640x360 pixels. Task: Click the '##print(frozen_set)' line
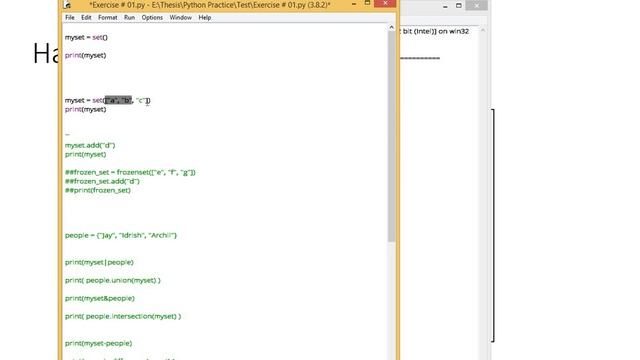[x=98, y=190]
